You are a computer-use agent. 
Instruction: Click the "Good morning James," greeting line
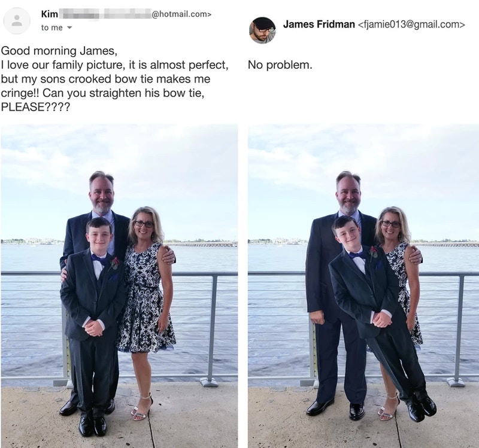pyautogui.click(x=59, y=51)
